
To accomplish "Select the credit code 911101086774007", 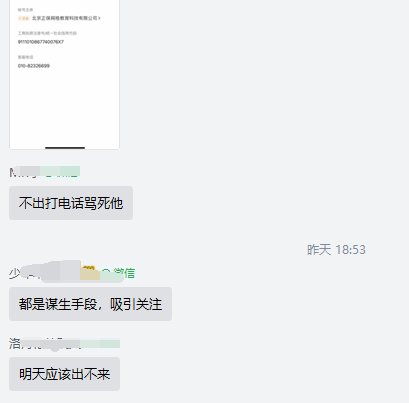I will point(41,42).
